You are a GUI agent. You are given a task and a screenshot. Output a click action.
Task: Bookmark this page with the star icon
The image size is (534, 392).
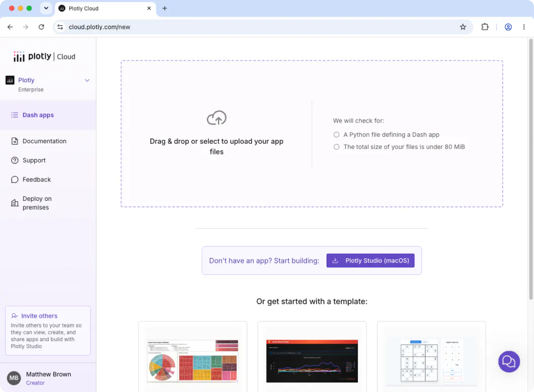pos(463,27)
